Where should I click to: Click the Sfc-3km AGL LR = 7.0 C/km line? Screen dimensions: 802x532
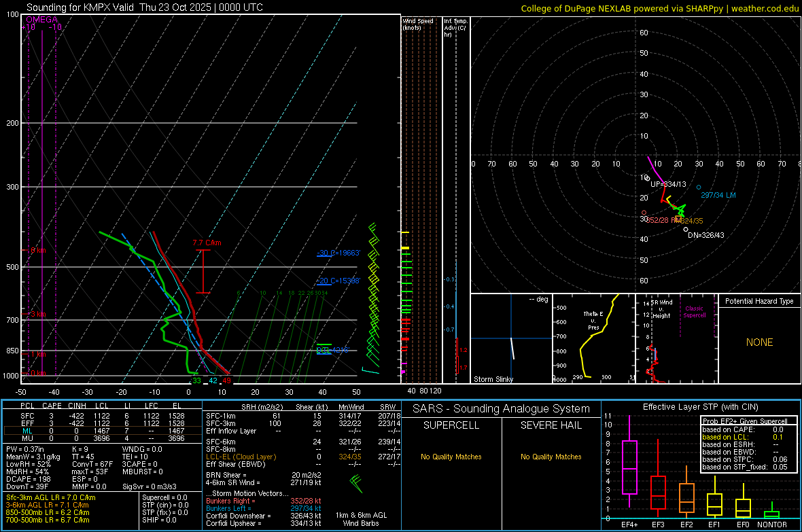coord(51,497)
